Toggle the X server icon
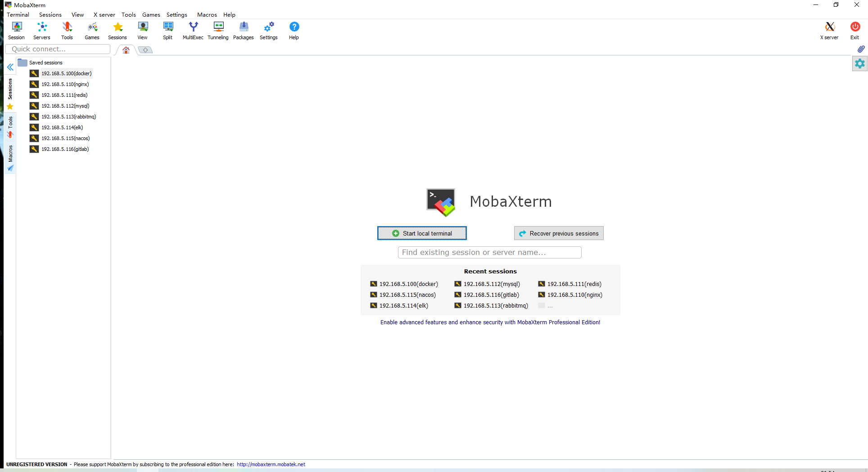Viewport: 868px width, 472px height. click(830, 31)
